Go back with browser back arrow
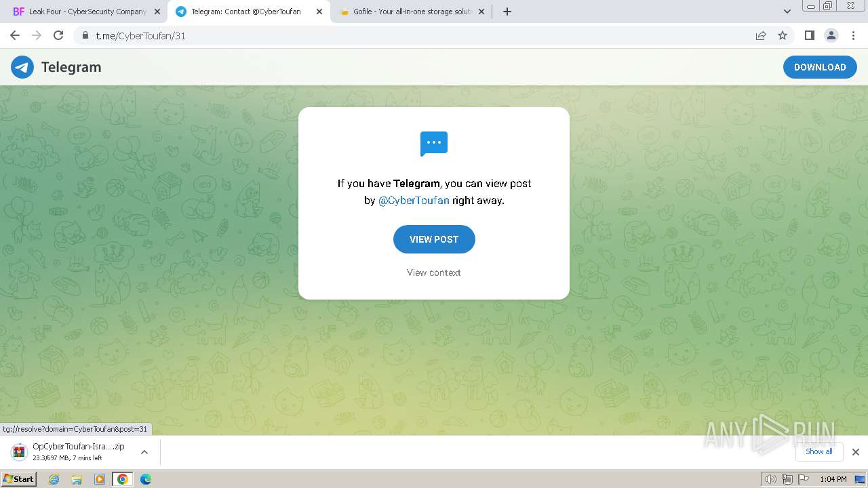The width and height of the screenshot is (868, 488). [x=15, y=35]
